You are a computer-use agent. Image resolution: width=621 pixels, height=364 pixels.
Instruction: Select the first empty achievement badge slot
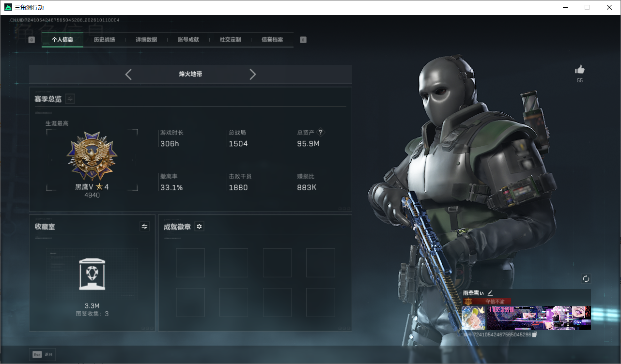[190, 263]
